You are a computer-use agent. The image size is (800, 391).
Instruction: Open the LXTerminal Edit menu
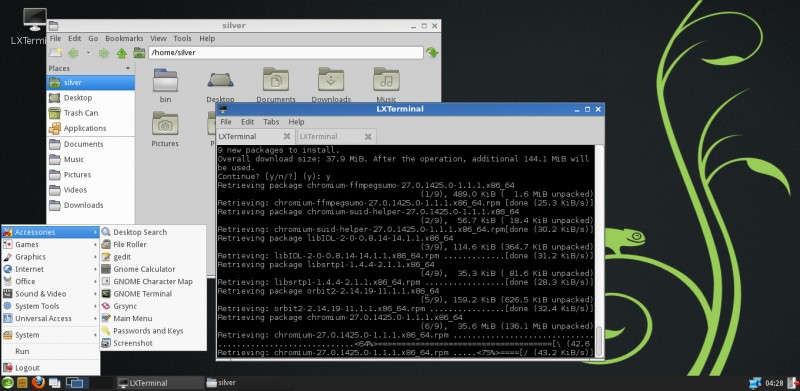[247, 122]
